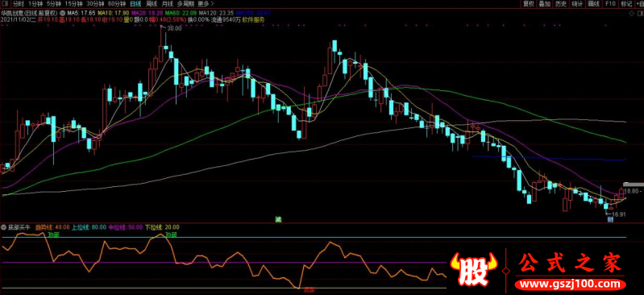Image resolution: width=644 pixels, height=295 pixels.
Task: Click the green 减 marker on chart
Action: (278, 219)
